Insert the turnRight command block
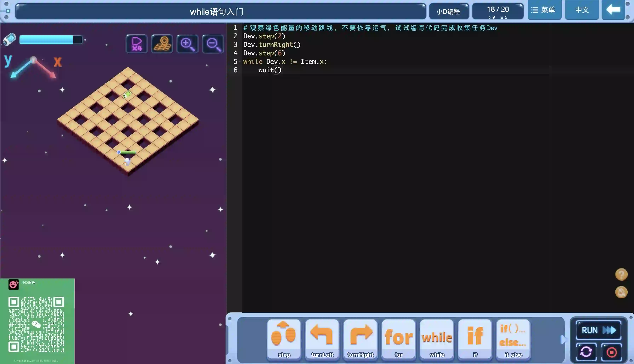634x364 pixels. (360, 339)
